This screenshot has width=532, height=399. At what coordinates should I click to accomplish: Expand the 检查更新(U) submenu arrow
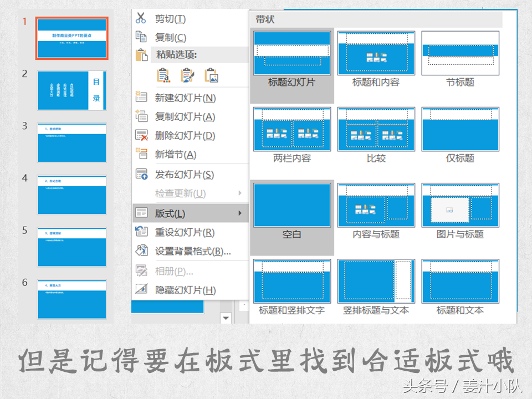click(240, 193)
